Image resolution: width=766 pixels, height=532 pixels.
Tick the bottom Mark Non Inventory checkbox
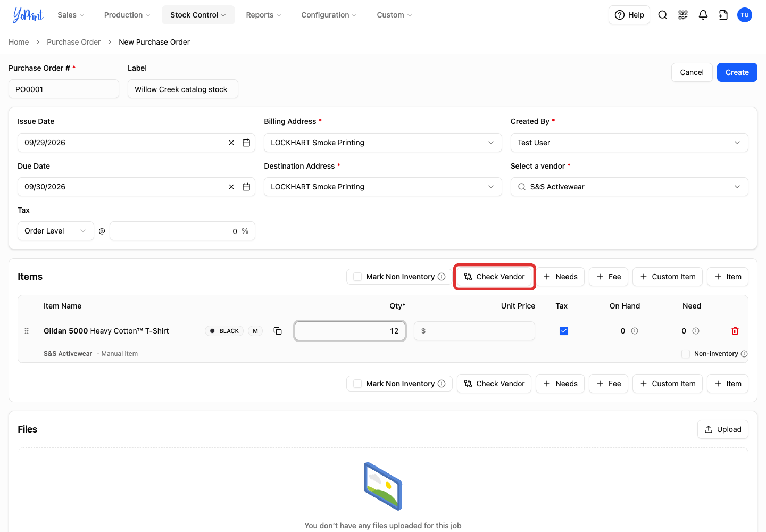357,384
